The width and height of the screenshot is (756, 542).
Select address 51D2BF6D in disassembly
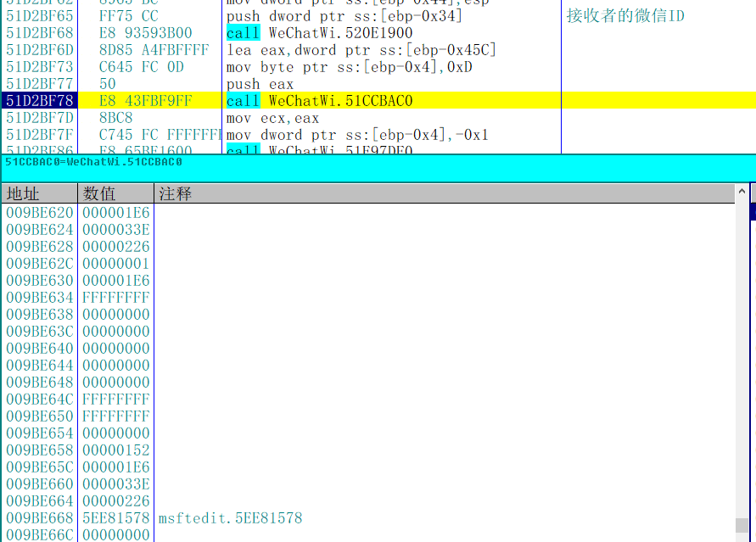tap(40, 50)
